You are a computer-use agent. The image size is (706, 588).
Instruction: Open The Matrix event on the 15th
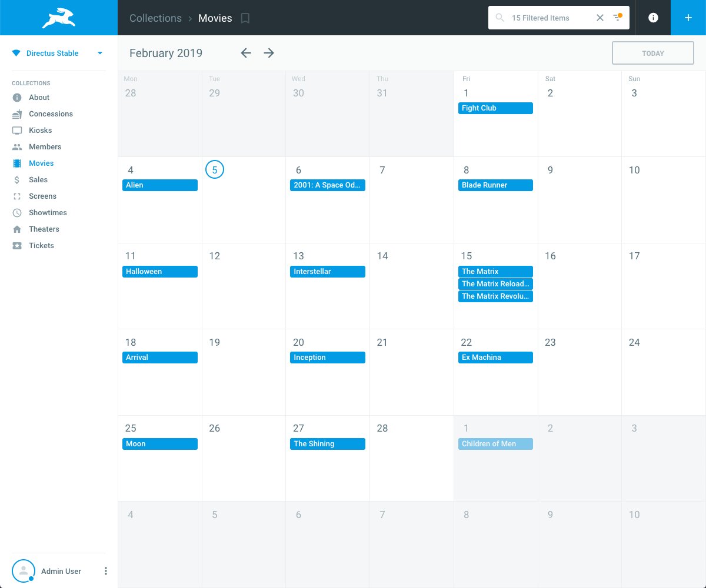click(495, 272)
